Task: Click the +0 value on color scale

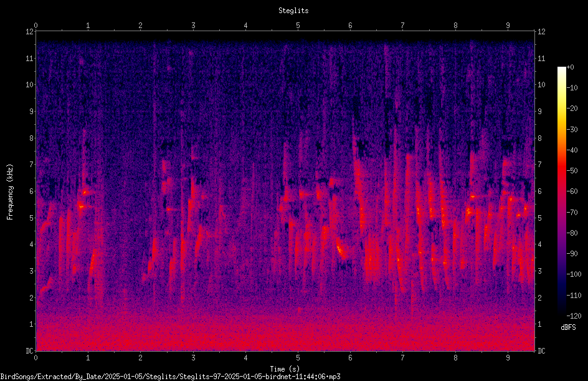Action: pyautogui.click(x=571, y=67)
